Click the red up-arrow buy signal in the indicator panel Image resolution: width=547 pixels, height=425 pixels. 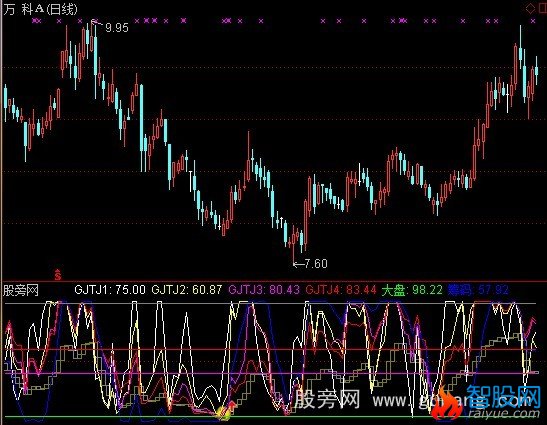(232, 405)
